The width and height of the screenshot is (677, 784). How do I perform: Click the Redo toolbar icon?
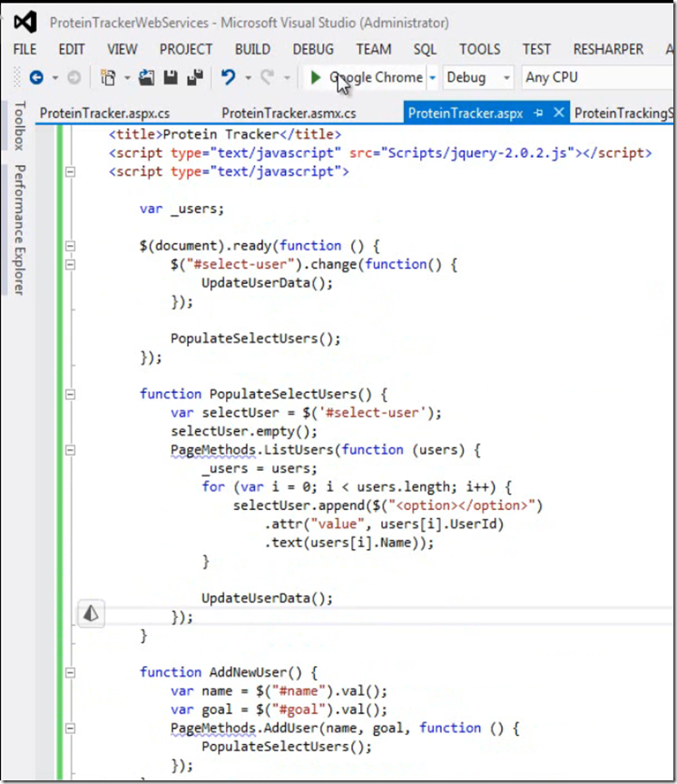click(x=268, y=77)
